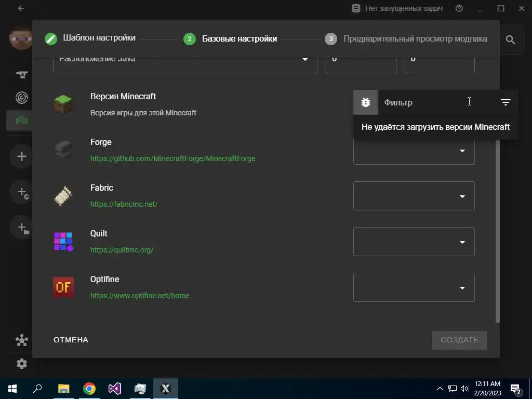The image size is (532, 399).
Task: Click the СОЗДАТЬ create button
Action: 459,340
